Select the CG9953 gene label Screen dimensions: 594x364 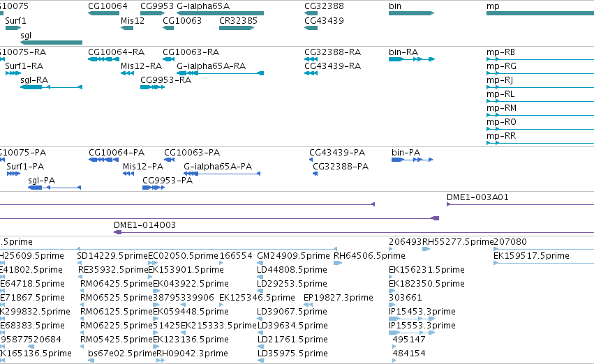click(x=157, y=6)
